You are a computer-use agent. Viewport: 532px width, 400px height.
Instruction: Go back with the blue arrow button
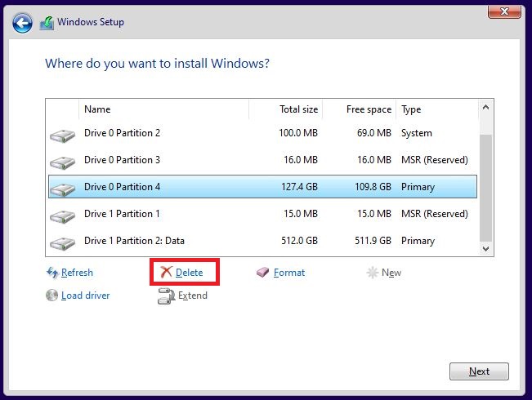22,24
